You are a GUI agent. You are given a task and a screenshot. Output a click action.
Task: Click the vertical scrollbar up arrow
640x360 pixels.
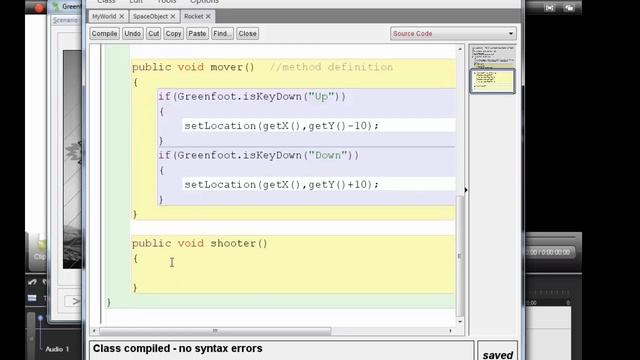click(460, 49)
